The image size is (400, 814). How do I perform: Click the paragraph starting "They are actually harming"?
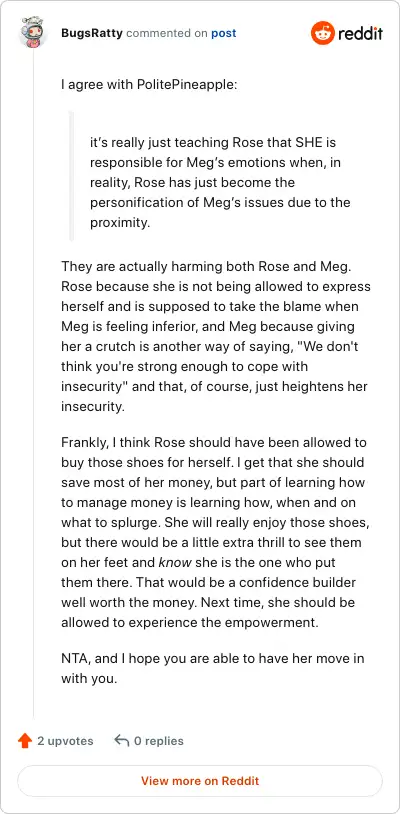click(x=216, y=336)
